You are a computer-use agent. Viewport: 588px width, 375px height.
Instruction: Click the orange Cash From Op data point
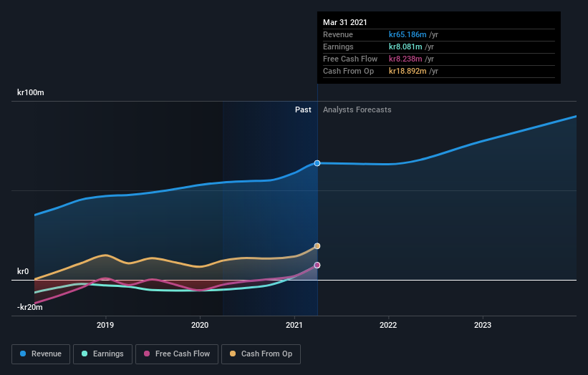pyautogui.click(x=317, y=246)
